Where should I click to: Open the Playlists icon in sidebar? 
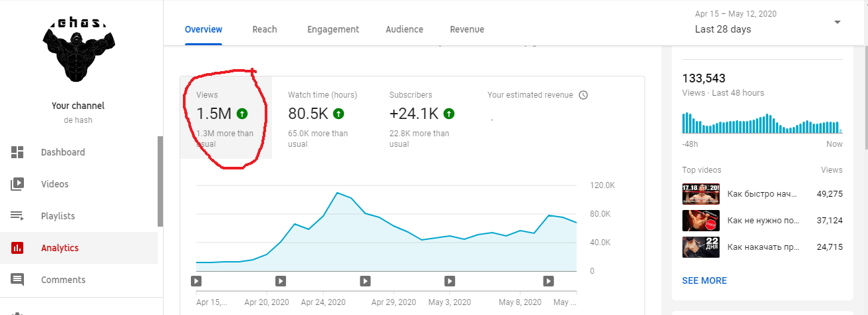[x=17, y=216]
